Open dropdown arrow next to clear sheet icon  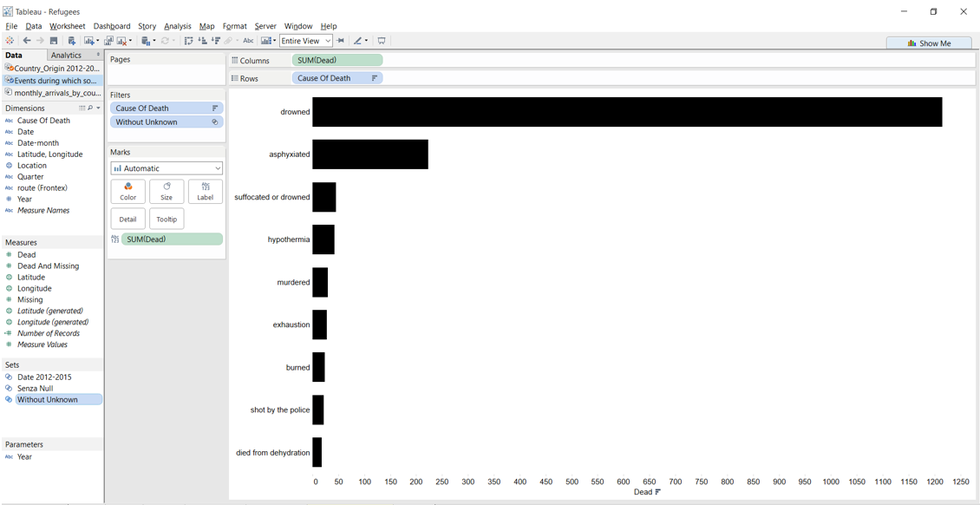[130, 41]
